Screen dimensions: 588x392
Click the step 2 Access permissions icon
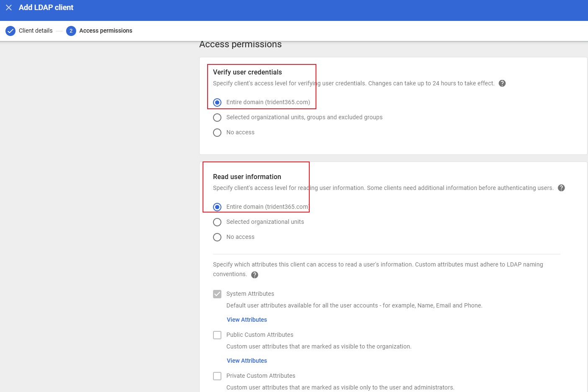point(71,31)
